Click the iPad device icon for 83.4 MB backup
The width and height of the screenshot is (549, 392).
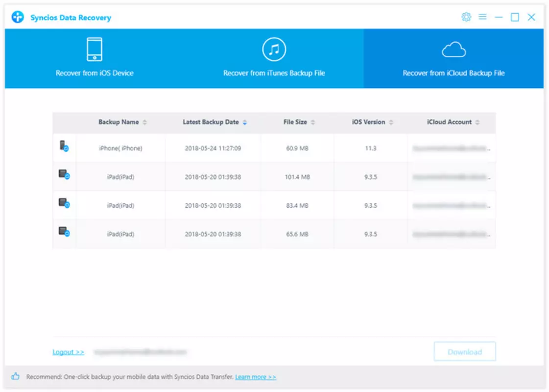(x=64, y=203)
